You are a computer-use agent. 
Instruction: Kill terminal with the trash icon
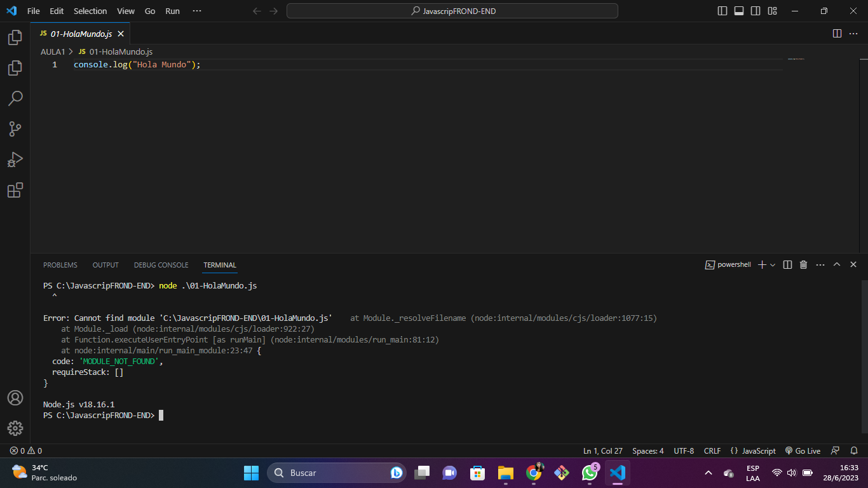pos(803,264)
